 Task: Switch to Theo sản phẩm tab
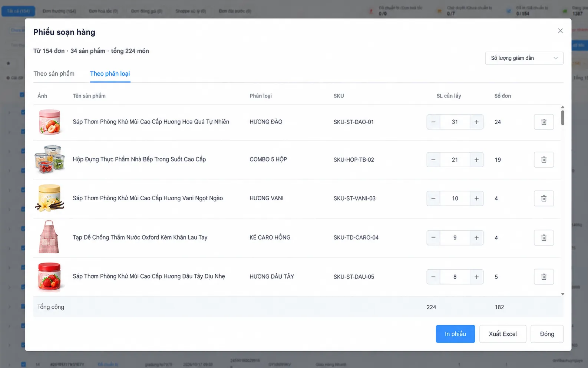tap(54, 73)
